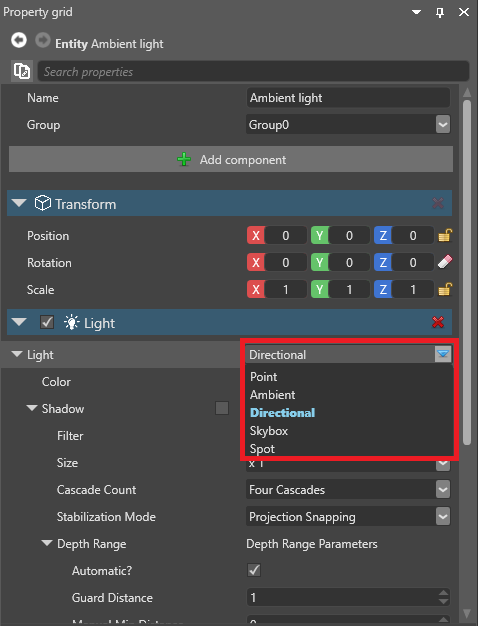Close the Property grid panel
The image size is (478, 626).
(x=464, y=12)
